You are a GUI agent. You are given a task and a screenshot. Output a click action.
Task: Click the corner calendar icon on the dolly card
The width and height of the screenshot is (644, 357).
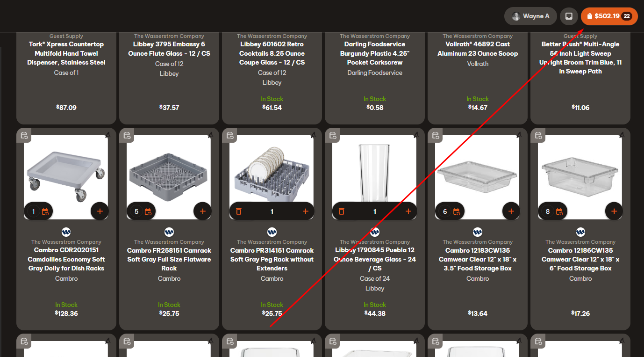point(24,136)
